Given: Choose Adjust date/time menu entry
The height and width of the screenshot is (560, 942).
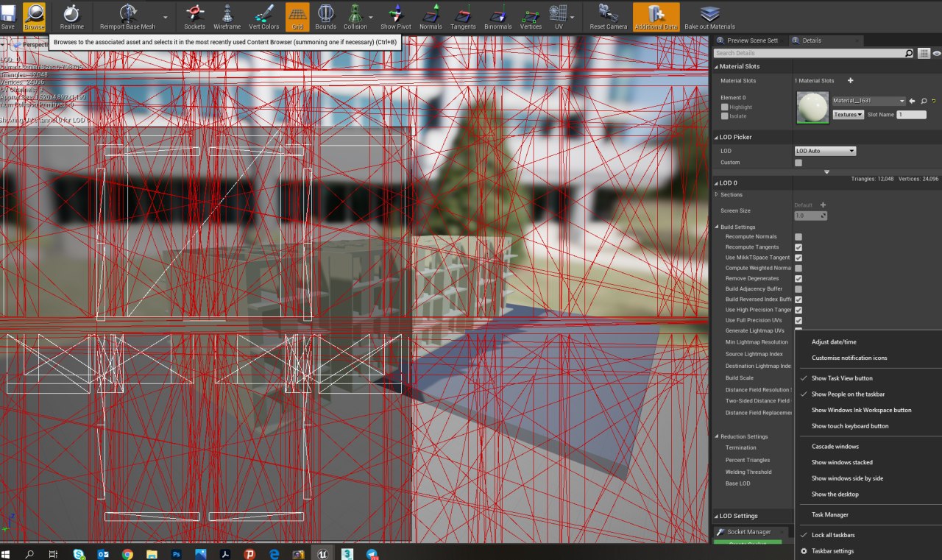Looking at the screenshot, I should [x=833, y=342].
